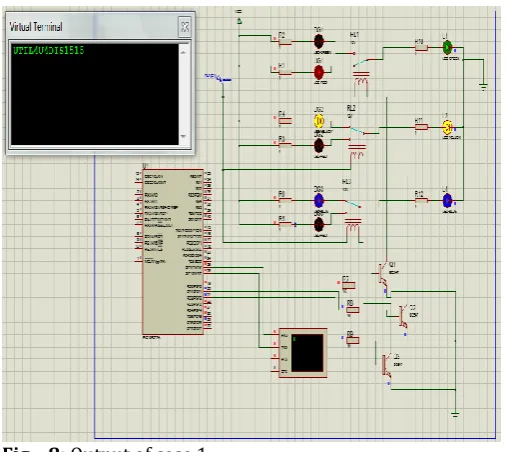Screen dimensions: 507x452
Task: Select the blue LED next to resistor R6
Action: pos(319,200)
